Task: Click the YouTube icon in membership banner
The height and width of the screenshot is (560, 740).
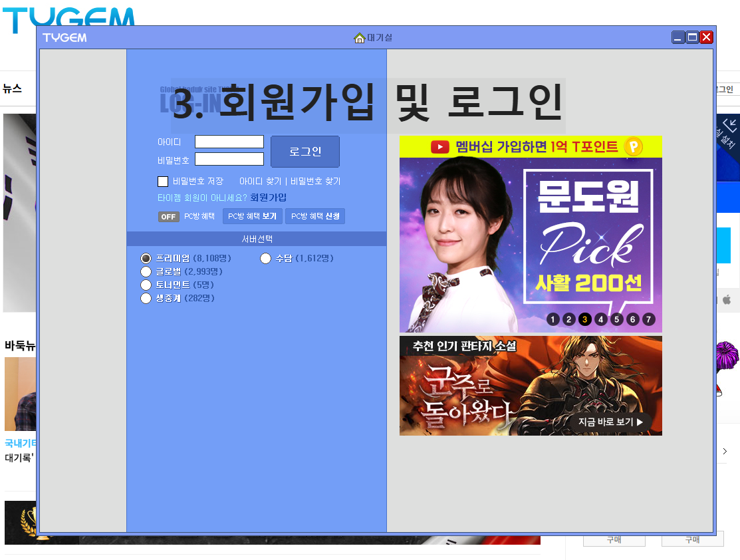Action: point(440,147)
